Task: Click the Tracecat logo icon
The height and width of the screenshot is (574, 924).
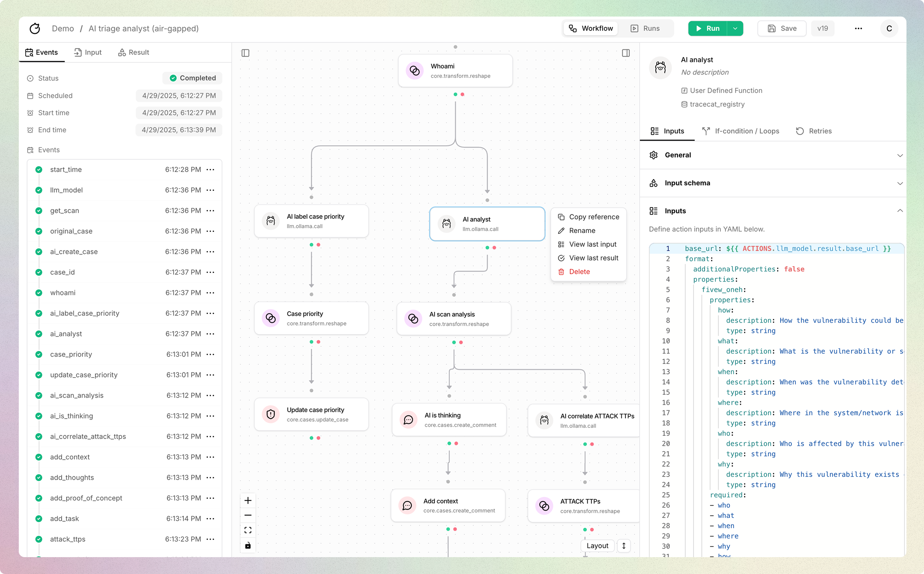Action: pyautogui.click(x=35, y=28)
